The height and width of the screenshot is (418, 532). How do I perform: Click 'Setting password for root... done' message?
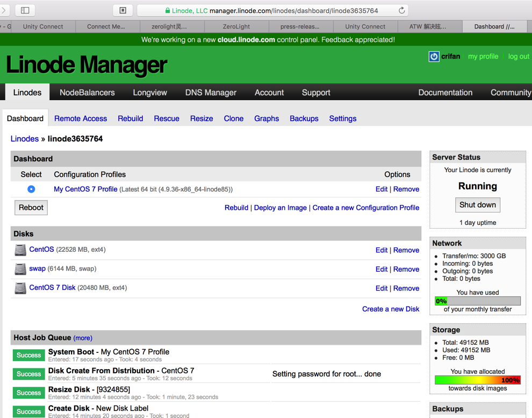pos(326,374)
